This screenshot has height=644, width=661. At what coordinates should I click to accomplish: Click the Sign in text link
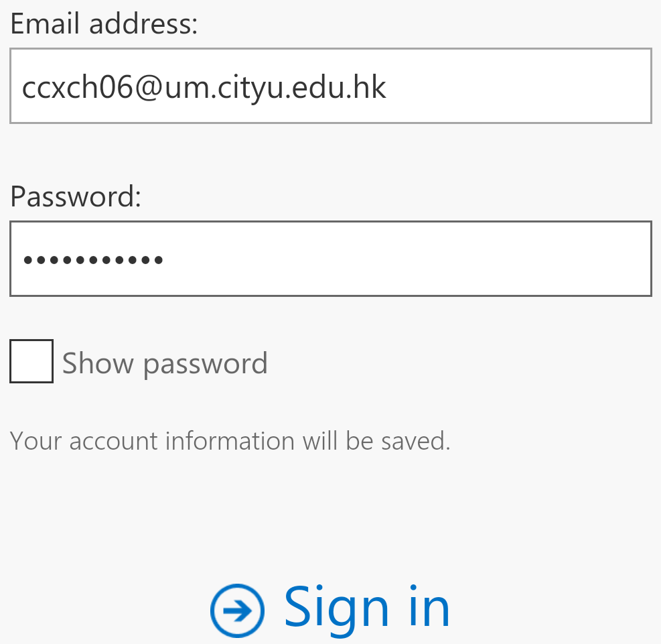(x=367, y=607)
